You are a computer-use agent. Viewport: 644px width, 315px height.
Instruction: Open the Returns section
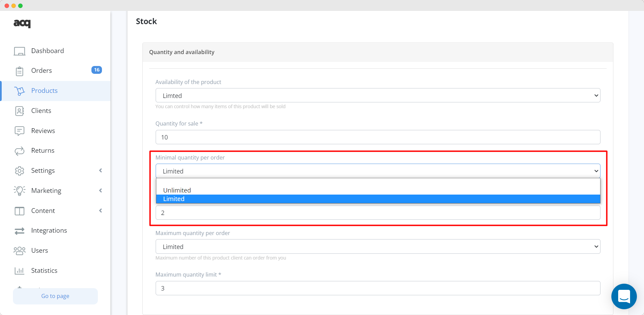(x=43, y=150)
